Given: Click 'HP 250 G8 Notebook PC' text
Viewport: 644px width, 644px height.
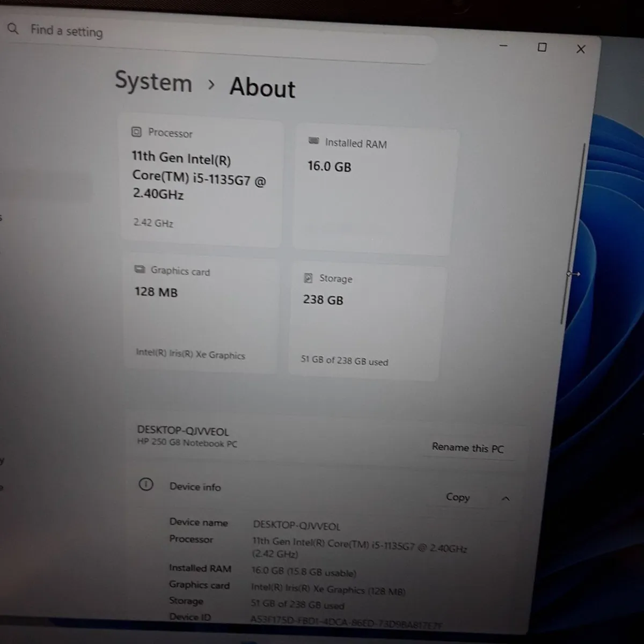Looking at the screenshot, I should click(x=187, y=443).
